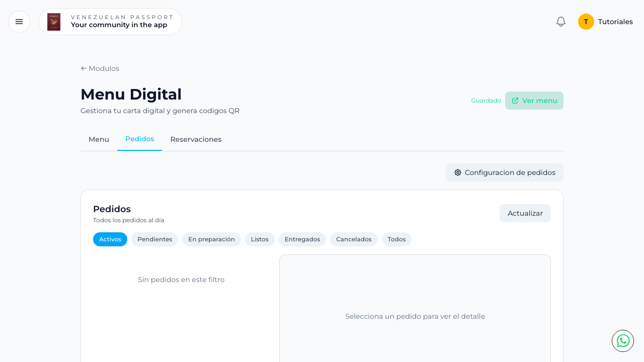
Task: Click the 'Your community in the app' title
Action: [x=119, y=25]
